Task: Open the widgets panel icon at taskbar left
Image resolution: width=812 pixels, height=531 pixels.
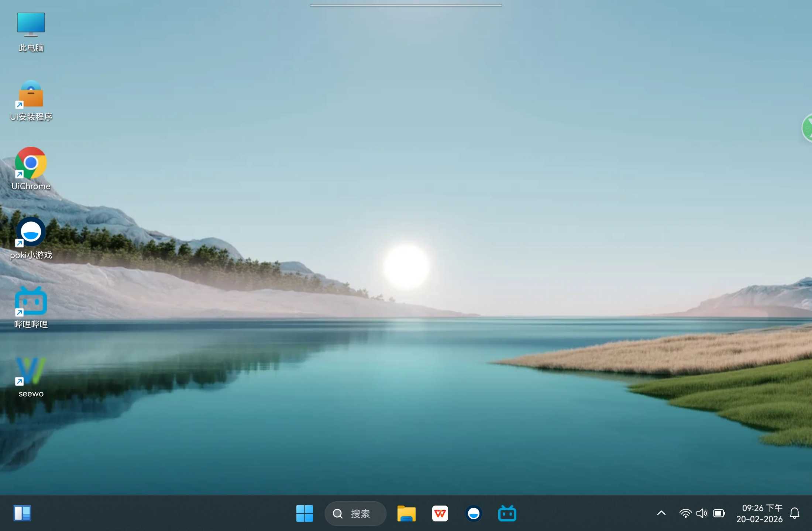Action: coord(22,513)
